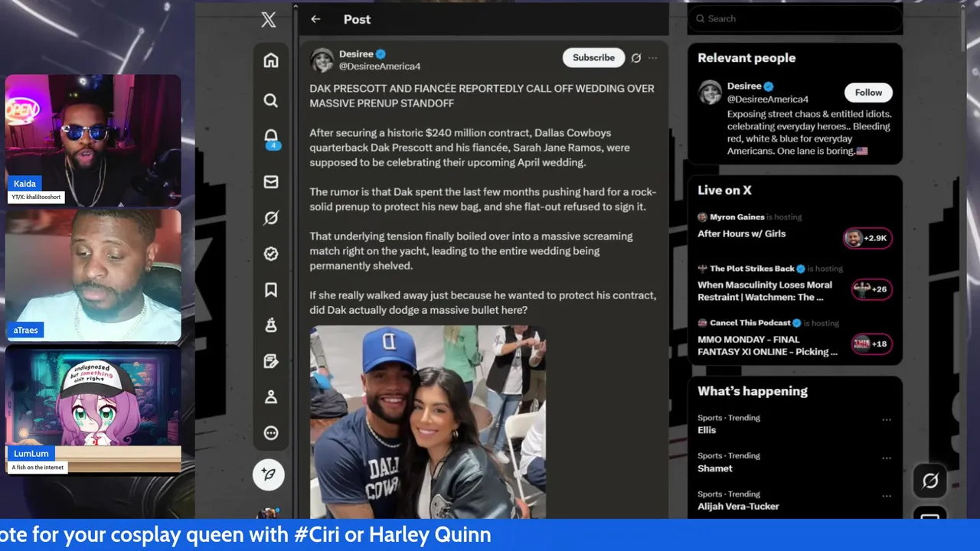Open Bookmarks icon in sidebar
The width and height of the screenshot is (980, 551).
pyautogui.click(x=271, y=289)
